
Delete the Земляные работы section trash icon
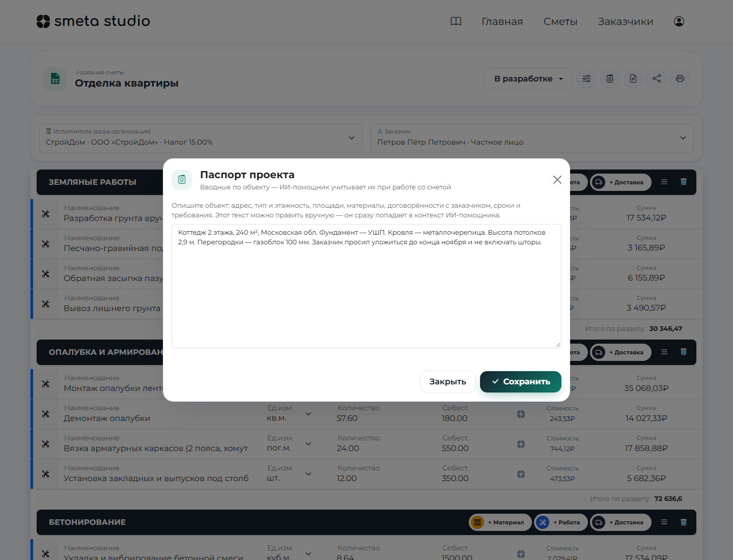point(684,182)
